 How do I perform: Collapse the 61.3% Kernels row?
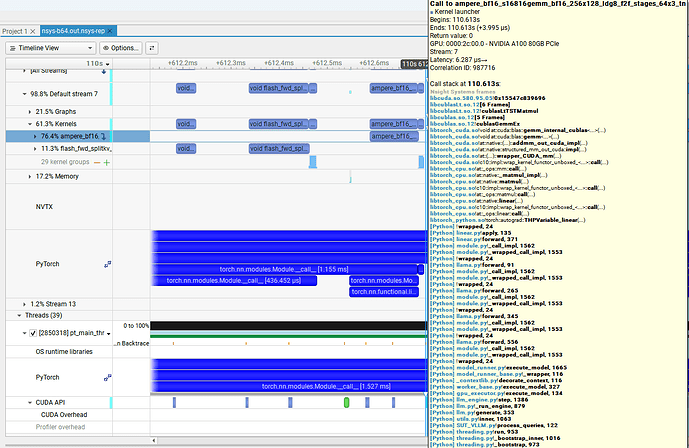click(30, 124)
